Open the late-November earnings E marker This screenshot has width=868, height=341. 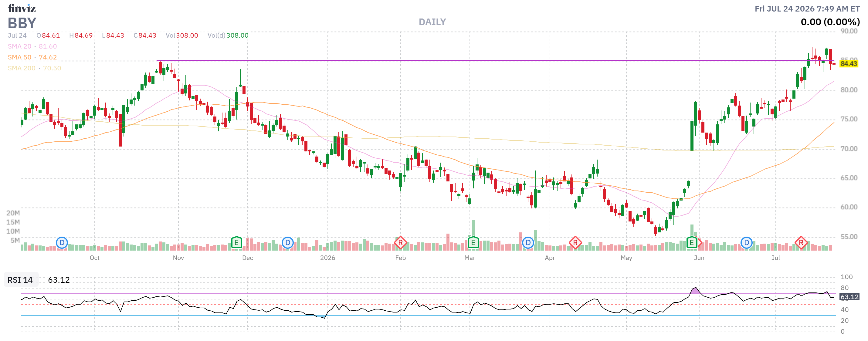coord(236,243)
